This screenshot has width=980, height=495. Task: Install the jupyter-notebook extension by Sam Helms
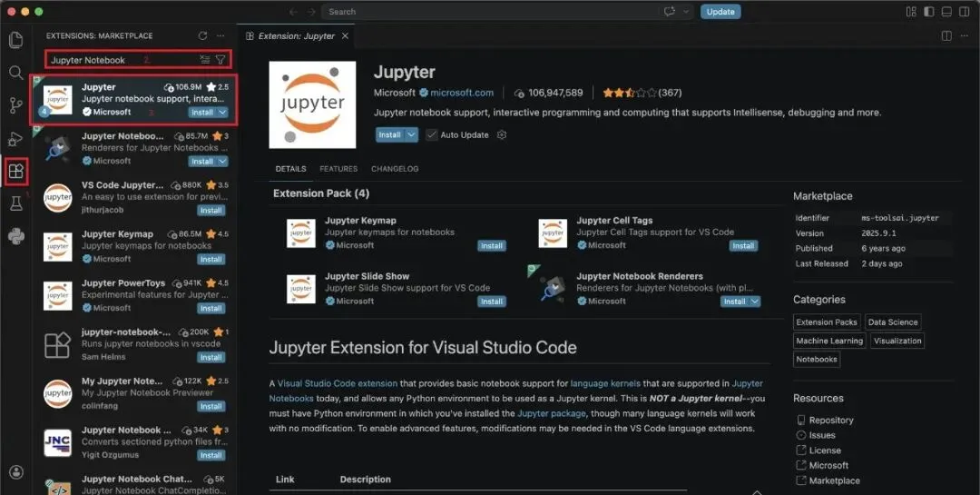[211, 357]
